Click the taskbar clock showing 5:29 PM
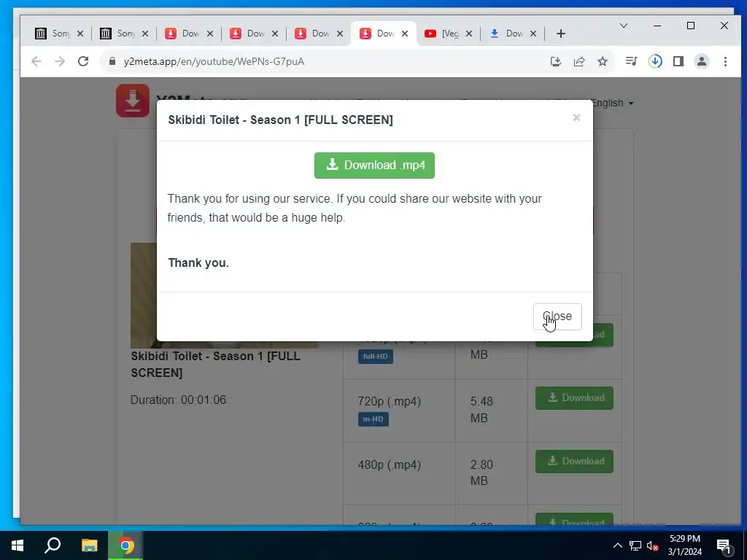 684,545
